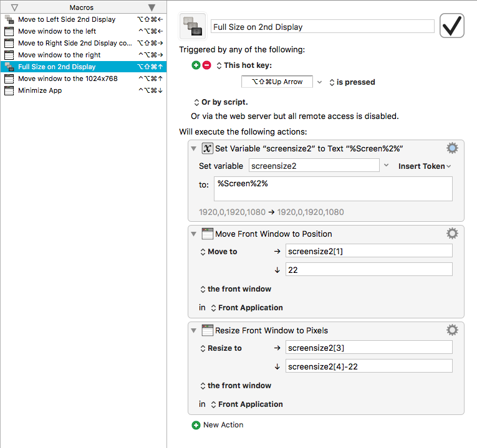
Task: Open the 'This hot key' trigger type popup
Action: [x=244, y=65]
